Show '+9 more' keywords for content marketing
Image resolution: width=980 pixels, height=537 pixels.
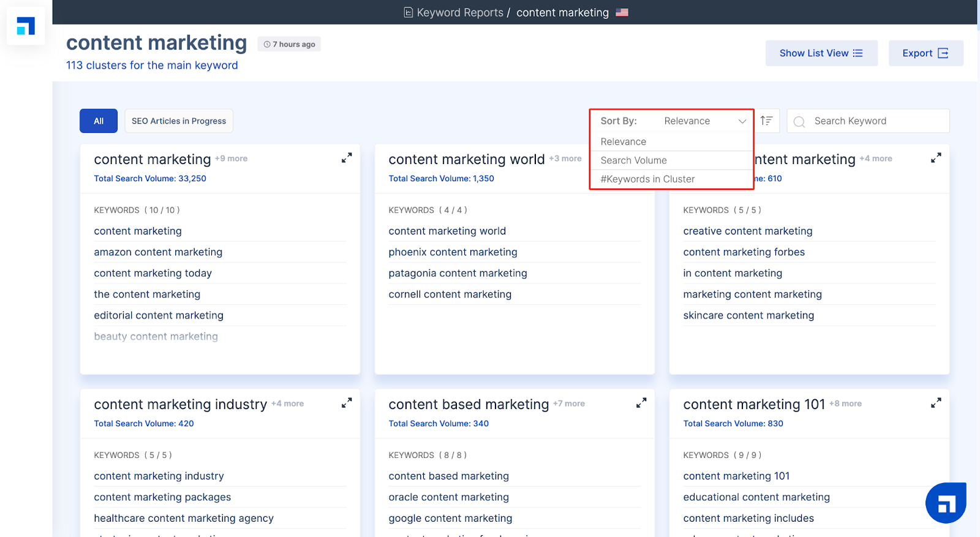(232, 159)
